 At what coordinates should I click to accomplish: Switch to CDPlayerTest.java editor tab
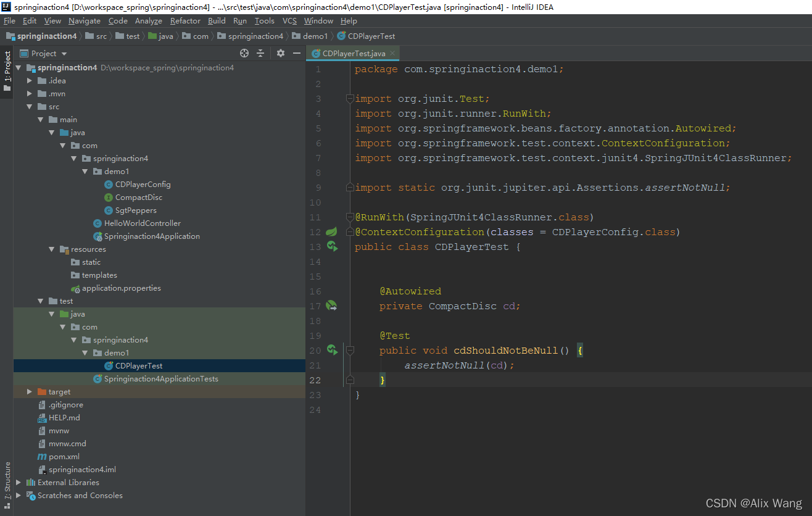[x=354, y=54]
